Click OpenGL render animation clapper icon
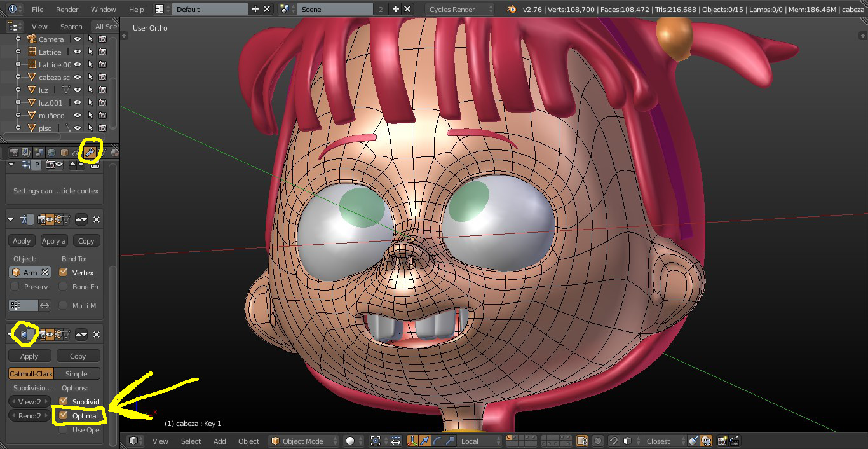This screenshot has height=449, width=868. coord(734,441)
